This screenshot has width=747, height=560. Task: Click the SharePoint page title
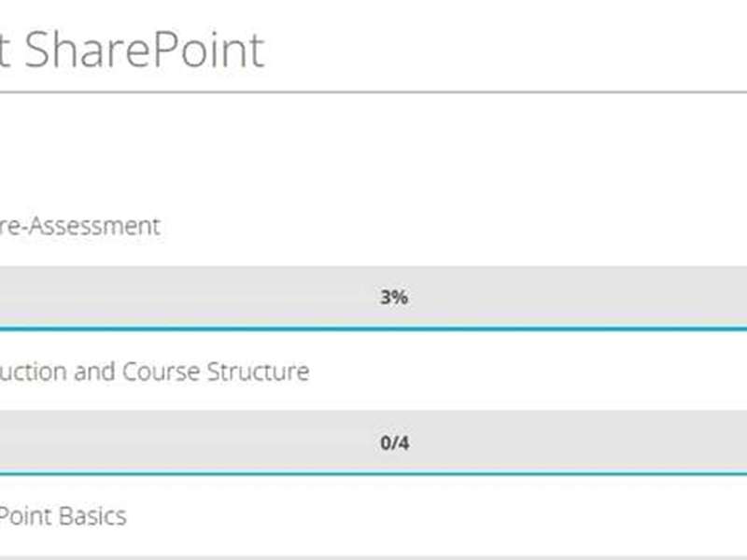140,49
